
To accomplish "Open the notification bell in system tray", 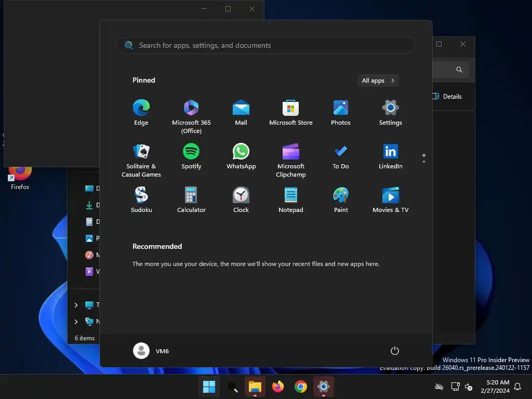I will click(517, 387).
